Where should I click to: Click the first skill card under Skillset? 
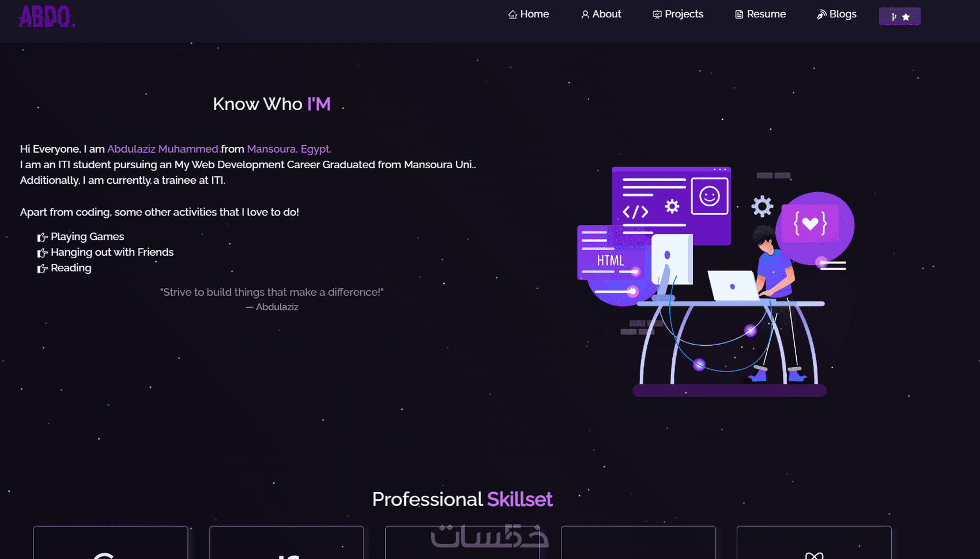pyautogui.click(x=111, y=542)
